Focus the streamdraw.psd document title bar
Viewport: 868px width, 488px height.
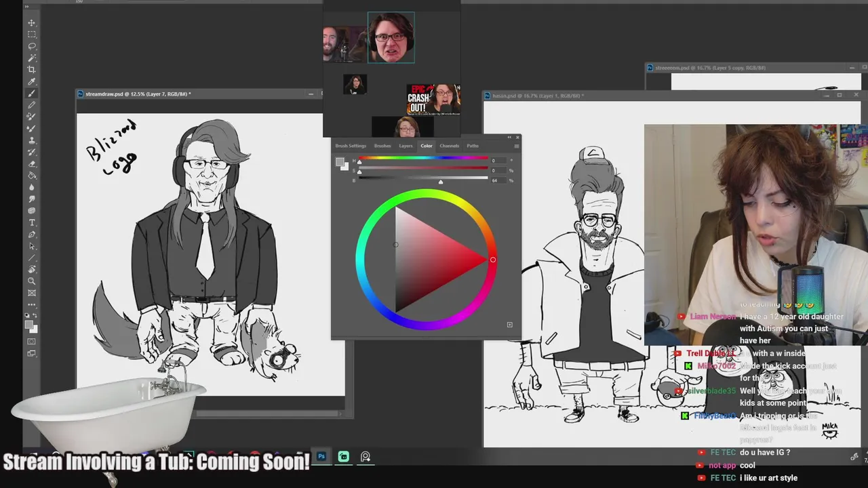click(199, 94)
